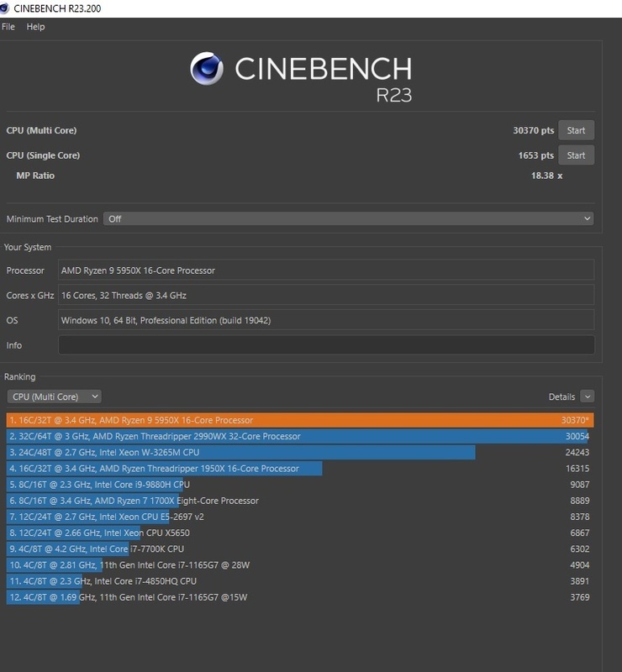
Task: Open the CPU (Multi Core) ranking dropdown
Action: click(54, 396)
